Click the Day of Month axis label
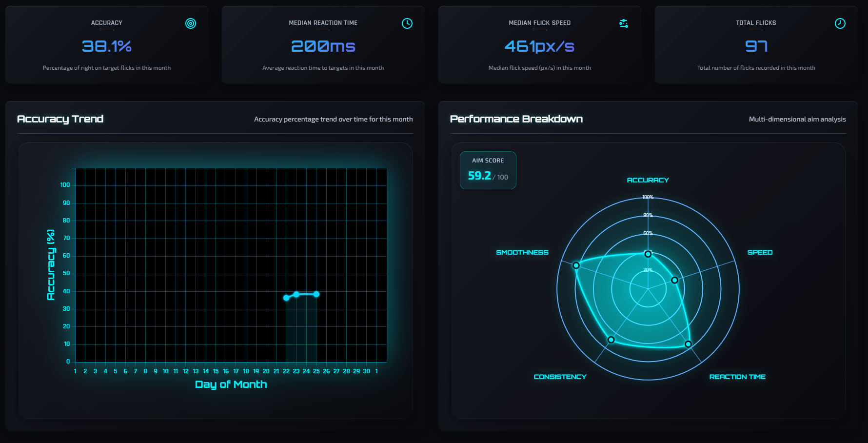The height and width of the screenshot is (443, 868). 231,384
